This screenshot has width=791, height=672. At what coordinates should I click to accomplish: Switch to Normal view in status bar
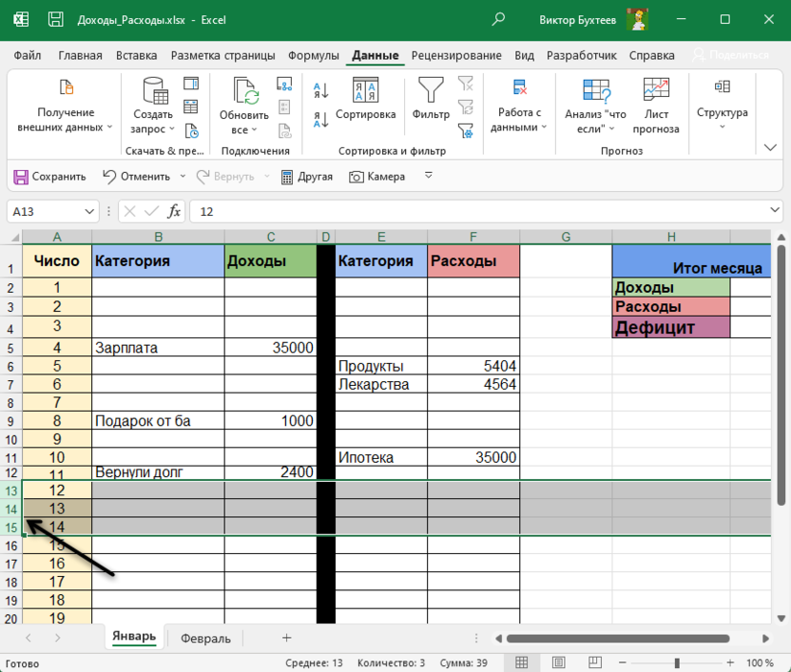(x=521, y=662)
